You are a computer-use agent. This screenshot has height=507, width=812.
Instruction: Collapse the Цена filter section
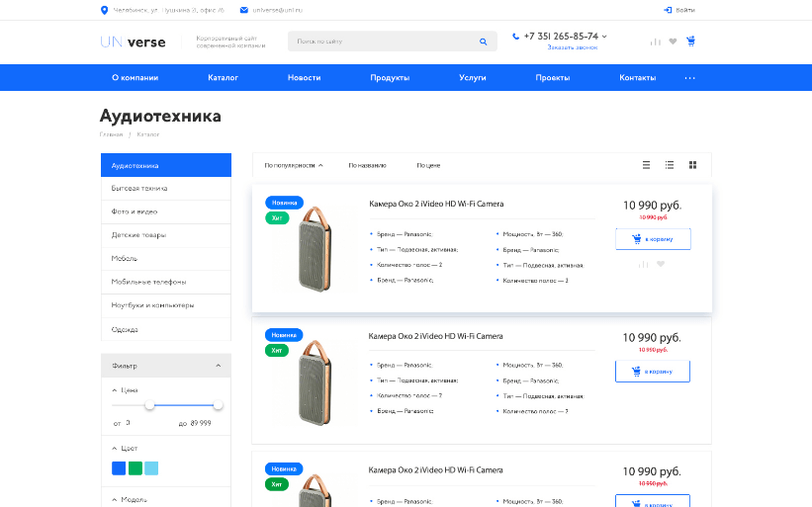tap(115, 390)
